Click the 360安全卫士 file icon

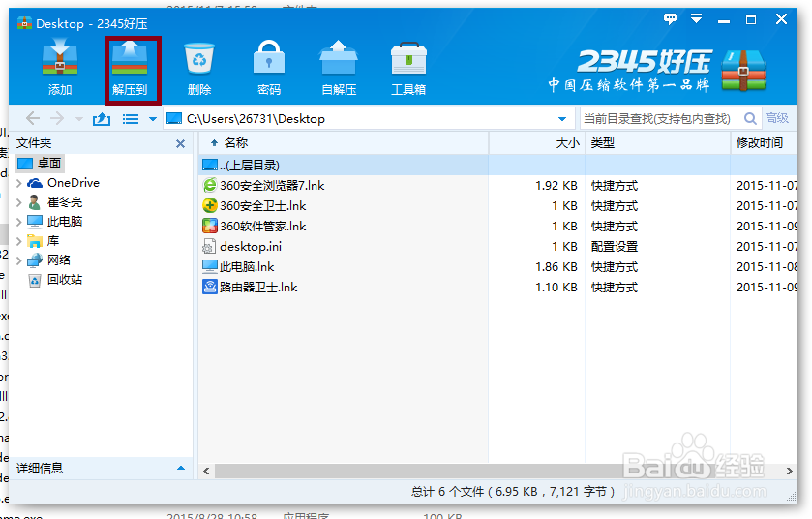point(210,205)
